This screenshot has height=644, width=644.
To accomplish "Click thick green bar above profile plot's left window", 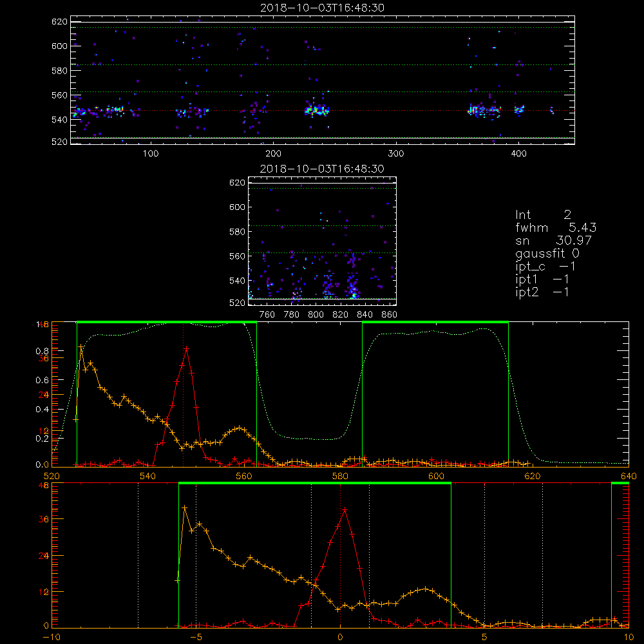I will point(167,322).
